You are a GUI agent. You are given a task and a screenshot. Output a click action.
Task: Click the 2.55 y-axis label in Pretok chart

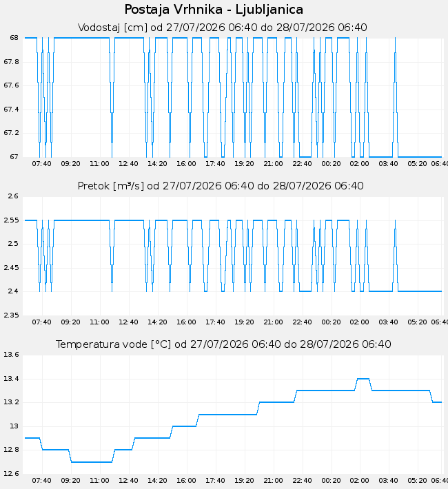[11, 220]
